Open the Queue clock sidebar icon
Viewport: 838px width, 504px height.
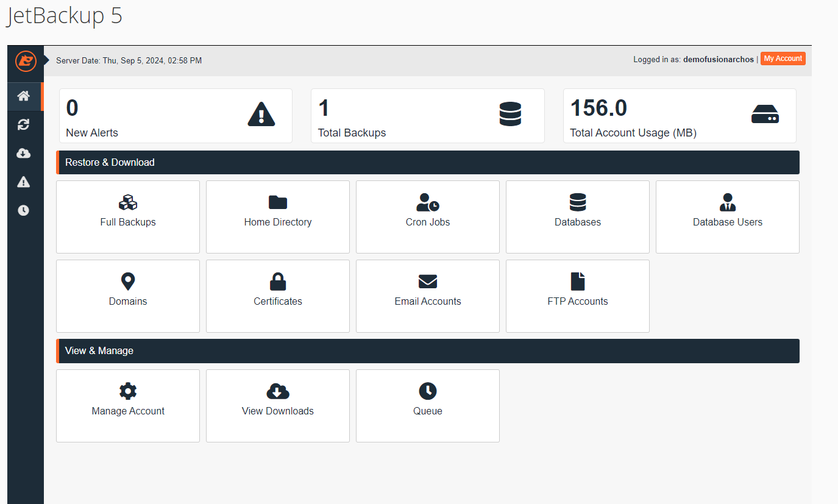pyautogui.click(x=24, y=210)
